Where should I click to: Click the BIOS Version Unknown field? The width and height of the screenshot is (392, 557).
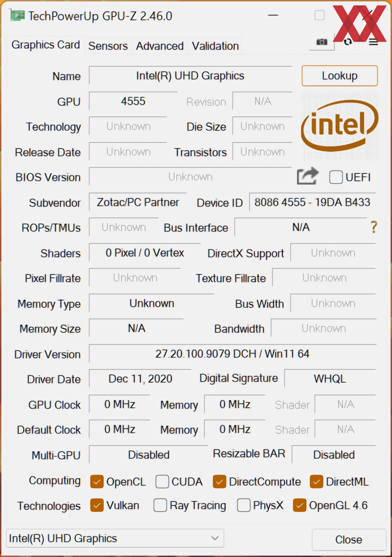(x=190, y=177)
